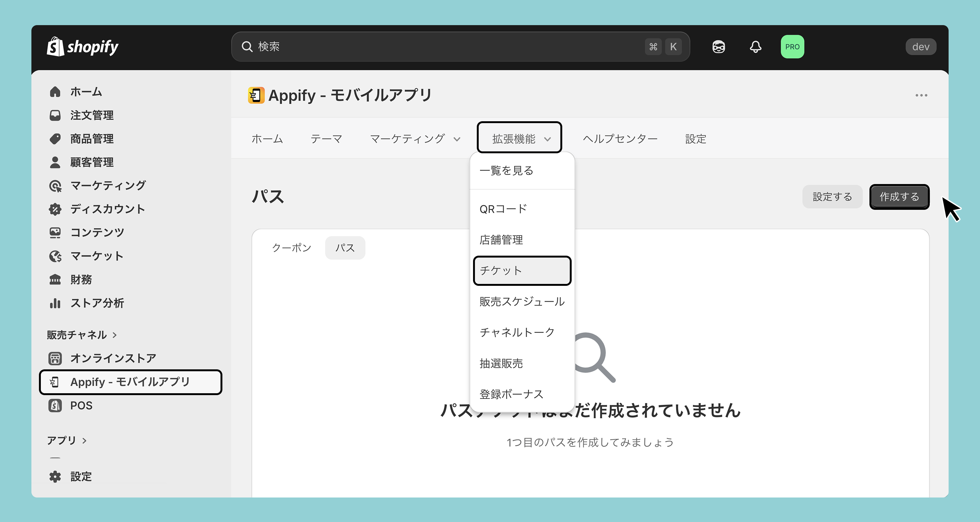Expand the マーケティング dropdown in app nav
The width and height of the screenshot is (980, 522).
click(415, 139)
